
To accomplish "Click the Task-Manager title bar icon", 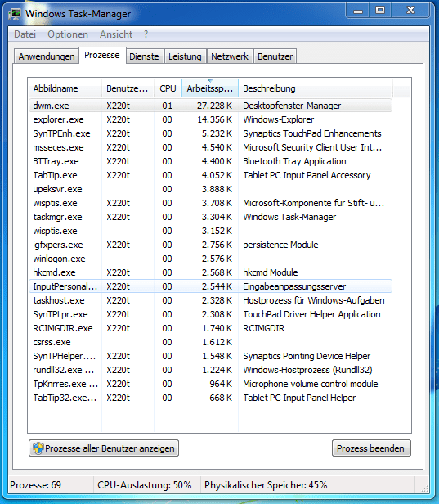I will [15, 14].
